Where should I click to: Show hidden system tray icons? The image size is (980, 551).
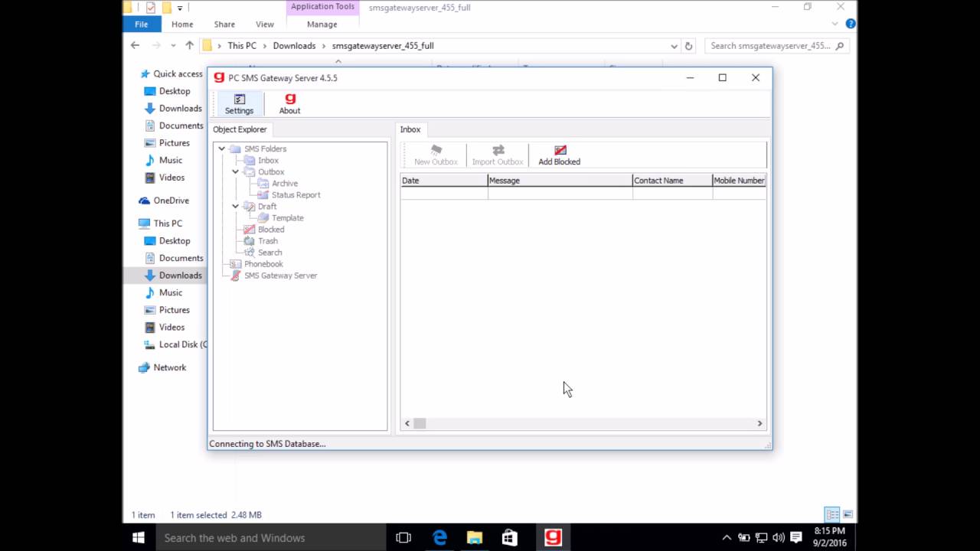[727, 537]
